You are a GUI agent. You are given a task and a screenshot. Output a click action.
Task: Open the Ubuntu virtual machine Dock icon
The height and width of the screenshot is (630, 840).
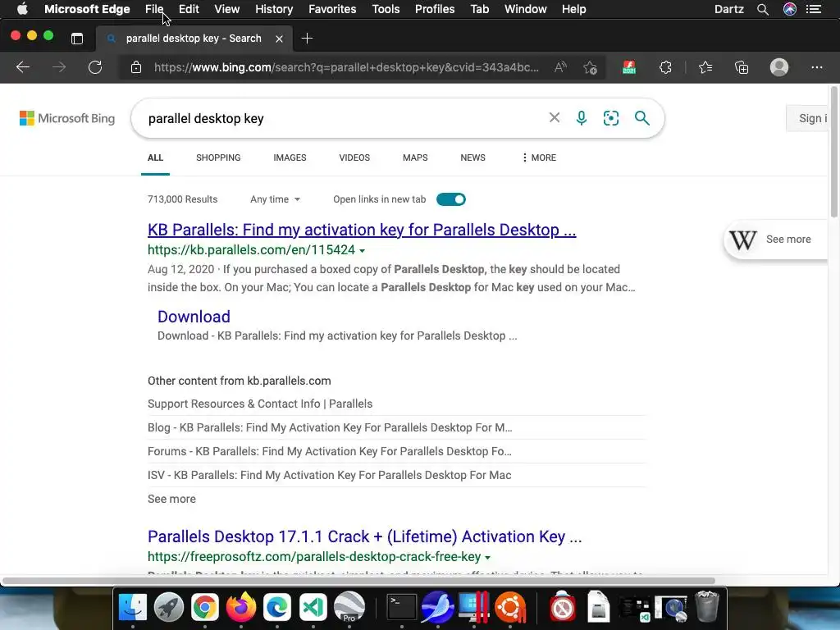[x=510, y=607]
